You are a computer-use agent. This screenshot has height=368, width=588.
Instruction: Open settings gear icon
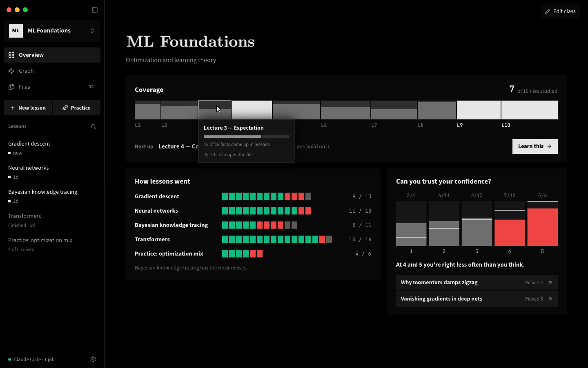coord(93,359)
